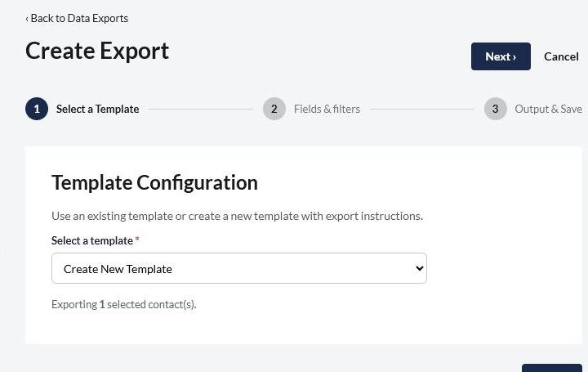Select the step 1 circle icon

[37, 109]
